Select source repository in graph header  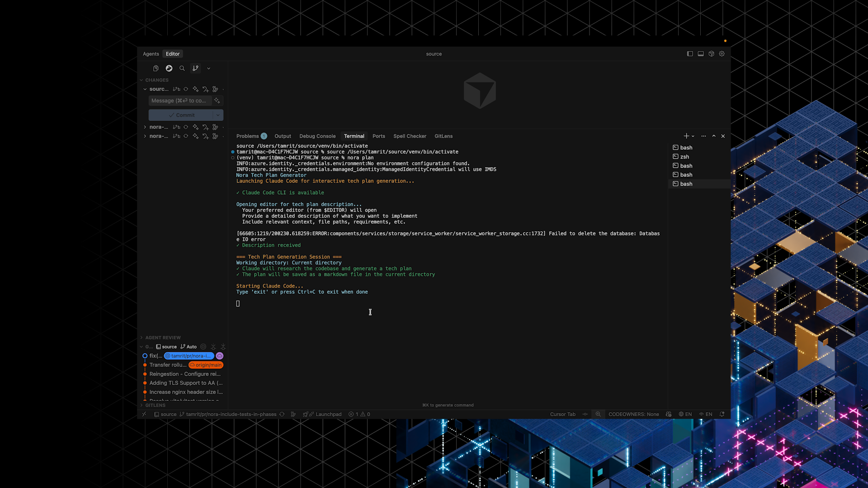click(x=166, y=347)
